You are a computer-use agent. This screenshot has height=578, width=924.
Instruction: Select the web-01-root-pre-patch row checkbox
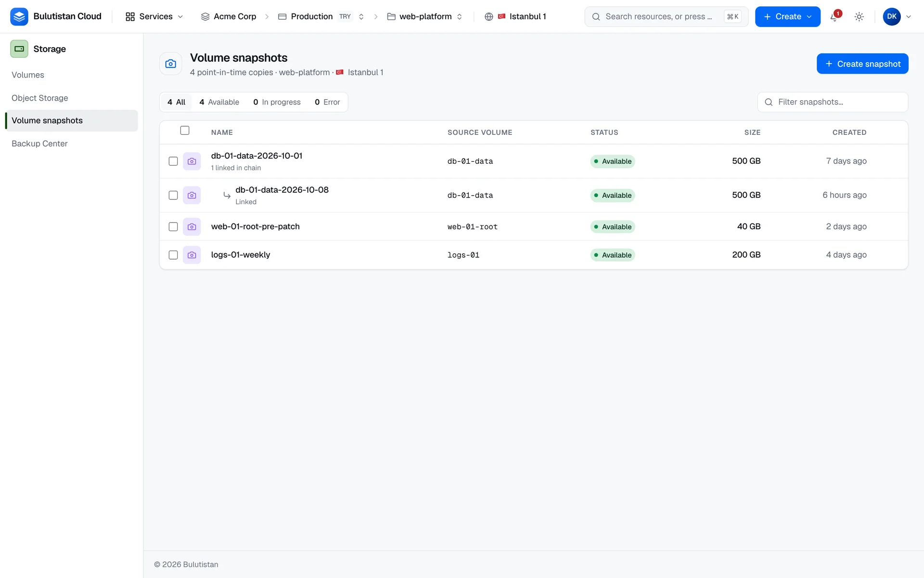click(173, 226)
